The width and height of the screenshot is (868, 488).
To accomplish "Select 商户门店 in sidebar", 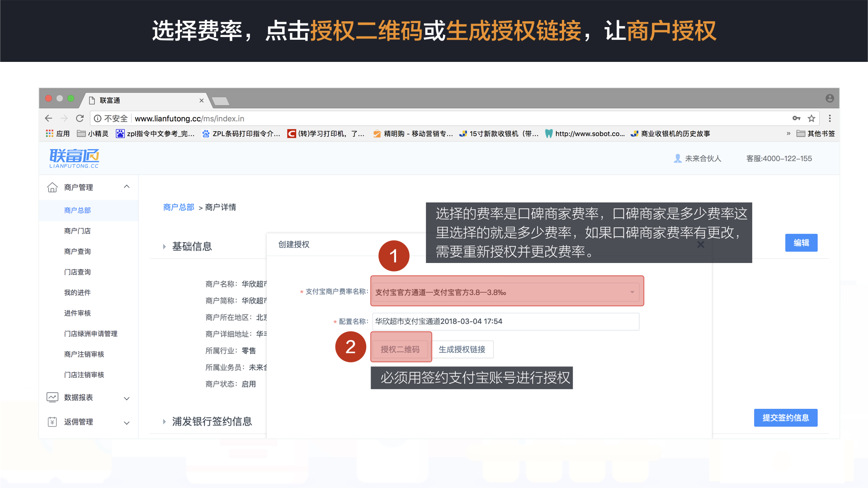I will [x=77, y=231].
